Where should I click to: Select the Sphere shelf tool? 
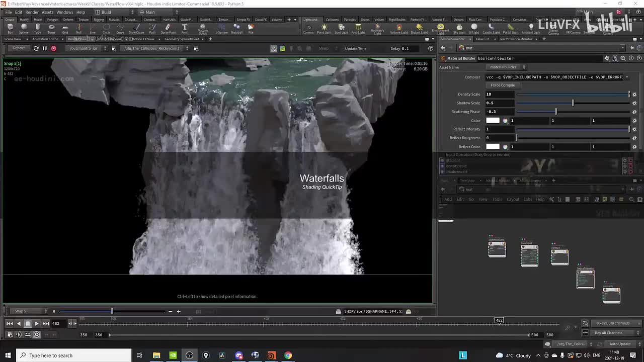pos(24,29)
